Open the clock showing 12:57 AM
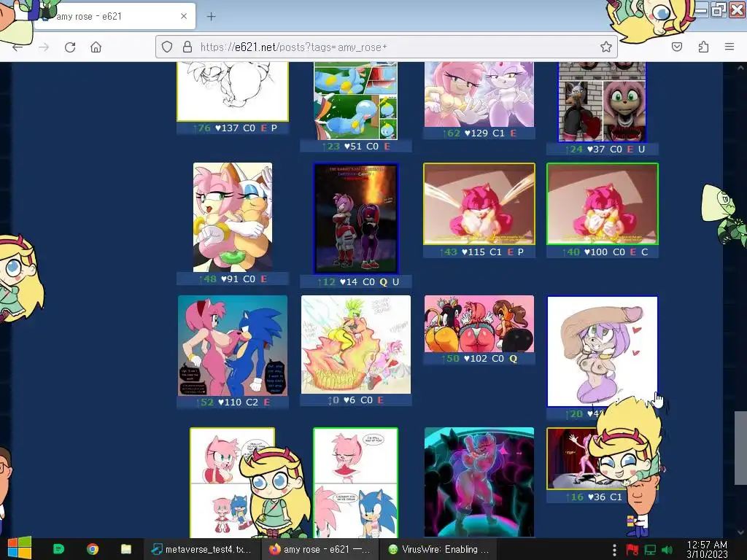747x560 pixels. click(x=707, y=549)
